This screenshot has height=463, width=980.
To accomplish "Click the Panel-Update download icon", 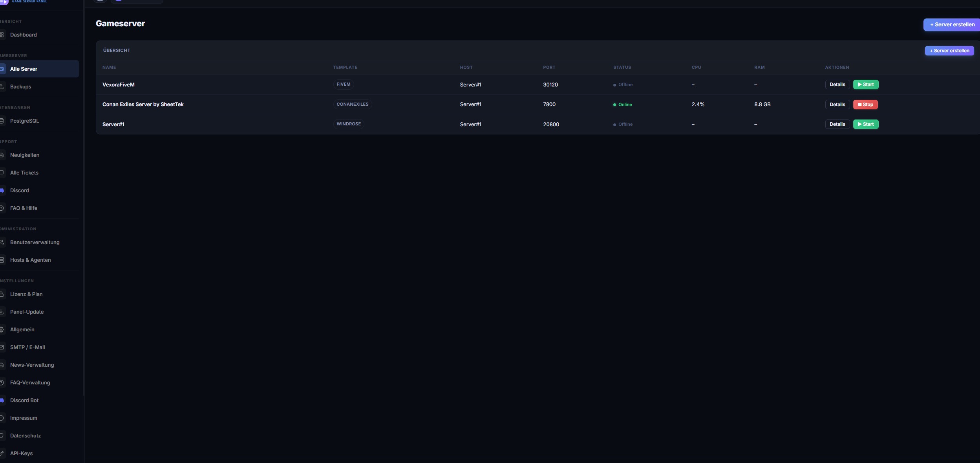I will (2, 312).
